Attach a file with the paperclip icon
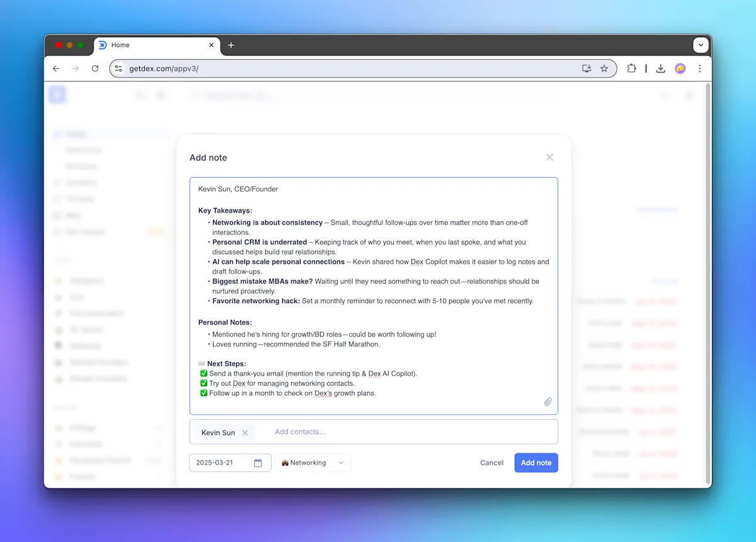The image size is (756, 542). pos(548,401)
